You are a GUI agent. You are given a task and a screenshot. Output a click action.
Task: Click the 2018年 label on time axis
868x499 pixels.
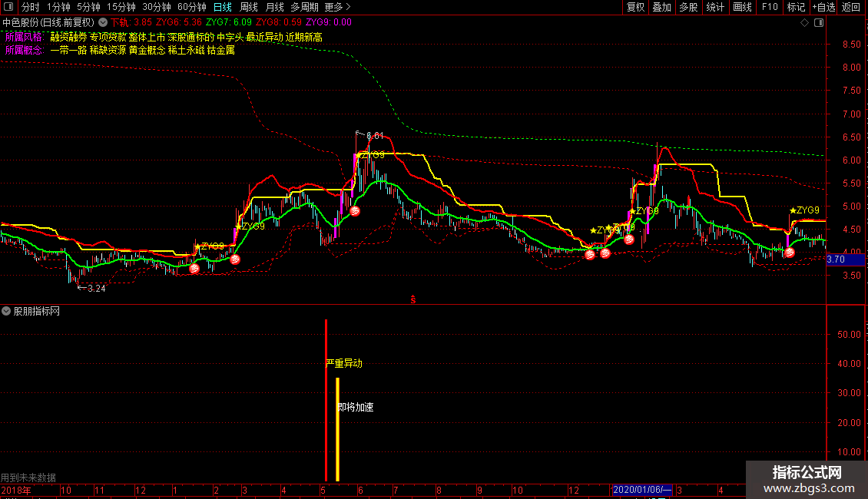pos(16,490)
